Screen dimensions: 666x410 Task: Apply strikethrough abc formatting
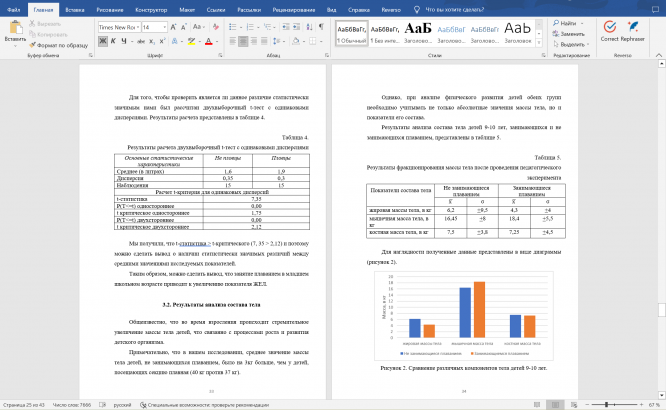(x=141, y=41)
